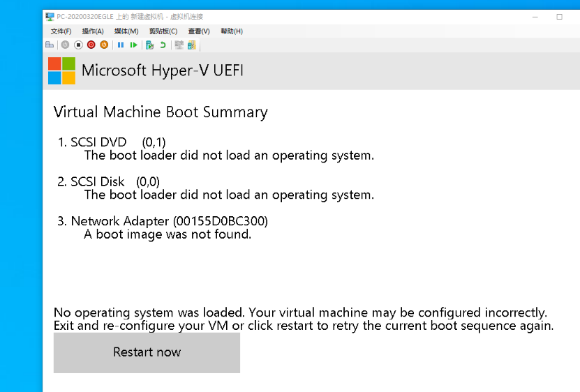Turn off the VM with the black stop icon

(78, 45)
